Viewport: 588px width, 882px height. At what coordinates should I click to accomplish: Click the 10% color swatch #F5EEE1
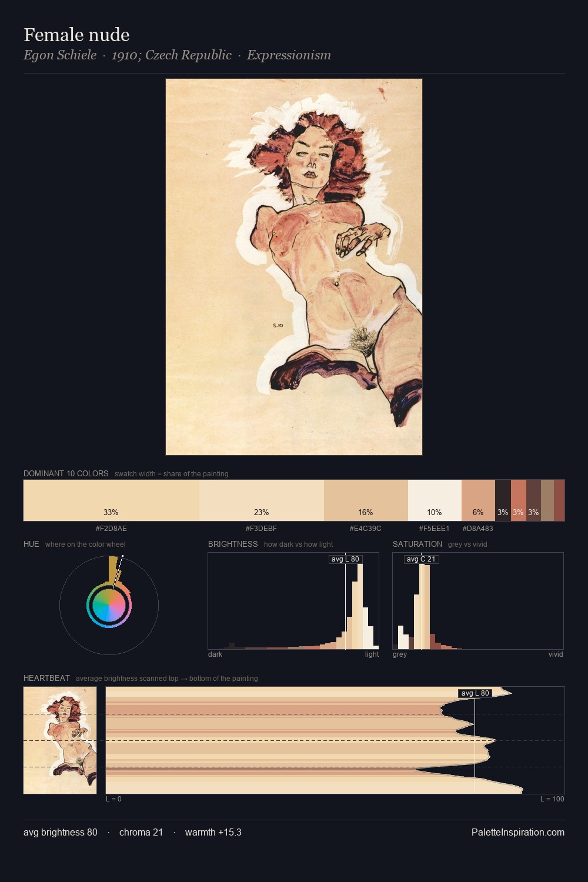click(435, 500)
